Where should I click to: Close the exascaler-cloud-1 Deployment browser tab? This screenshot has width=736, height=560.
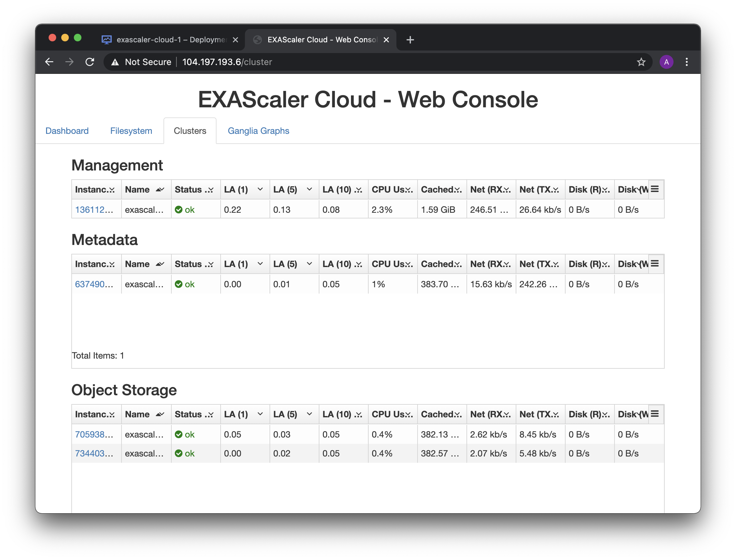pos(235,40)
